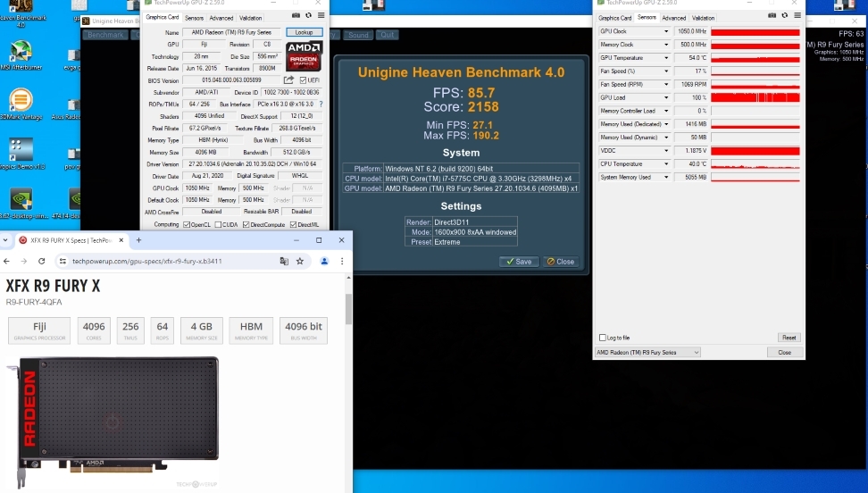Switch to Advanced tab in right GPU-Z window
Viewport: 868px width, 493px height.
coord(673,18)
